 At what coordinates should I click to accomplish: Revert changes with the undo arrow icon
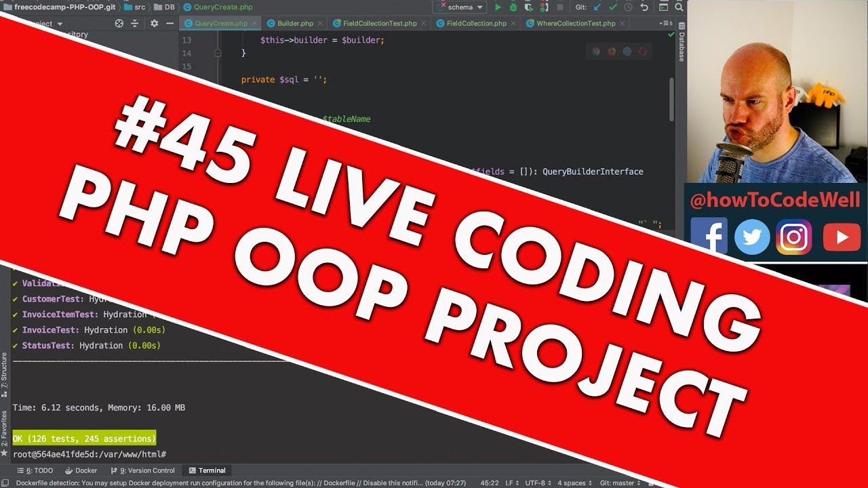(x=644, y=7)
